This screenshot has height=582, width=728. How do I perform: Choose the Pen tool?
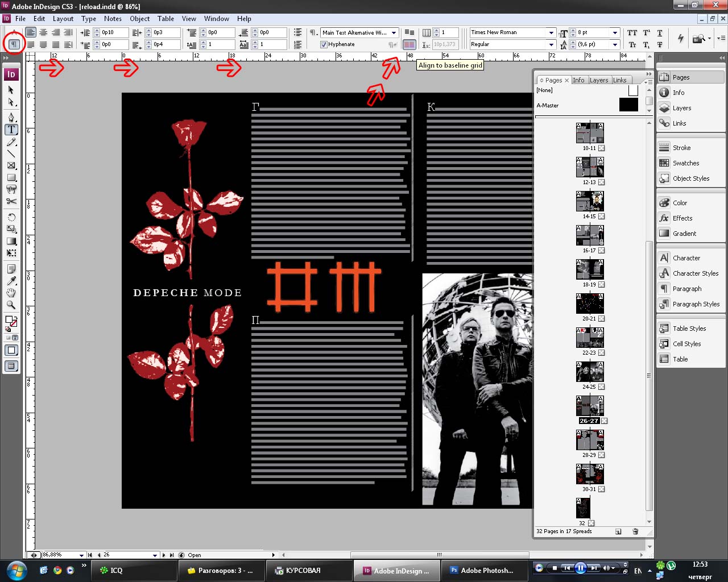tap(11, 117)
